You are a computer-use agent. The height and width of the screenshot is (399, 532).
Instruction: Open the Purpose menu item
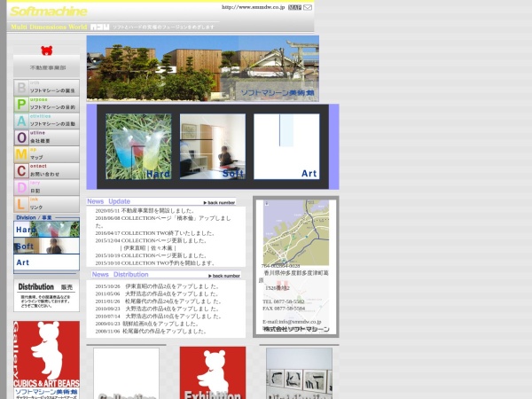pos(47,104)
